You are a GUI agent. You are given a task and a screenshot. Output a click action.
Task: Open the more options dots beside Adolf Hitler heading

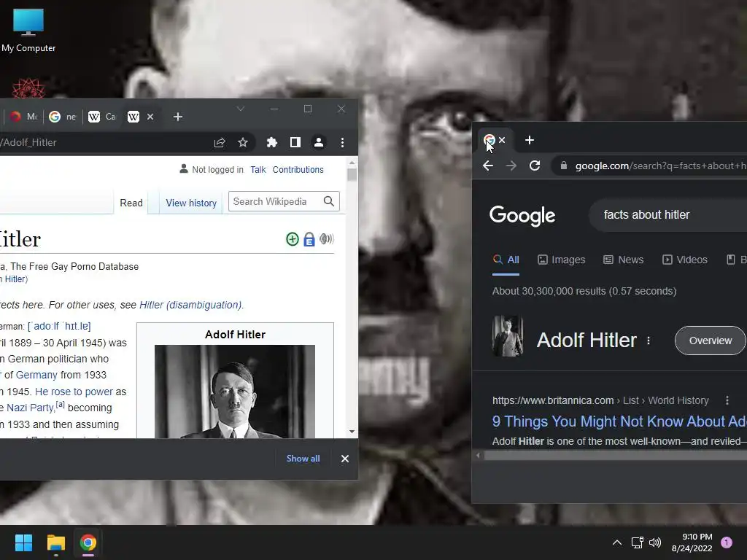[x=649, y=341]
